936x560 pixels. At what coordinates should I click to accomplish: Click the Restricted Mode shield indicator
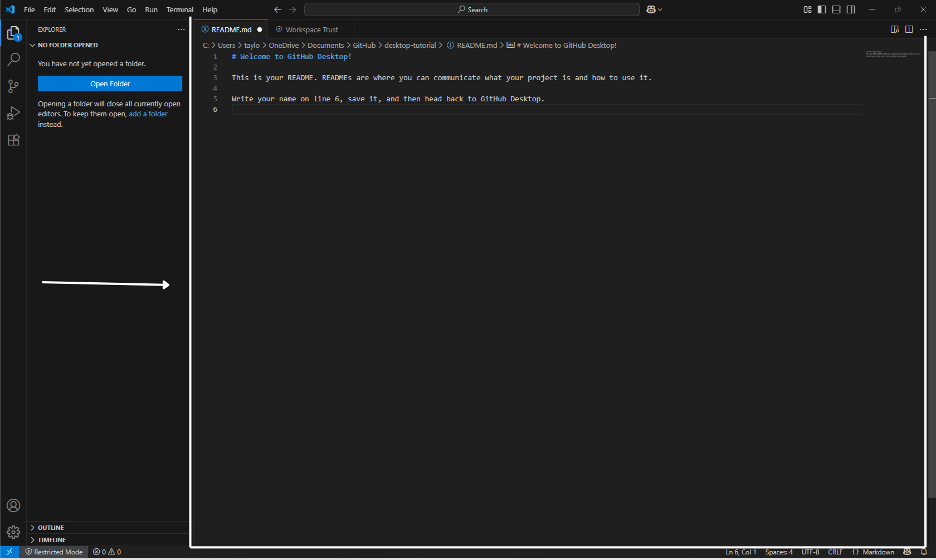(54, 552)
